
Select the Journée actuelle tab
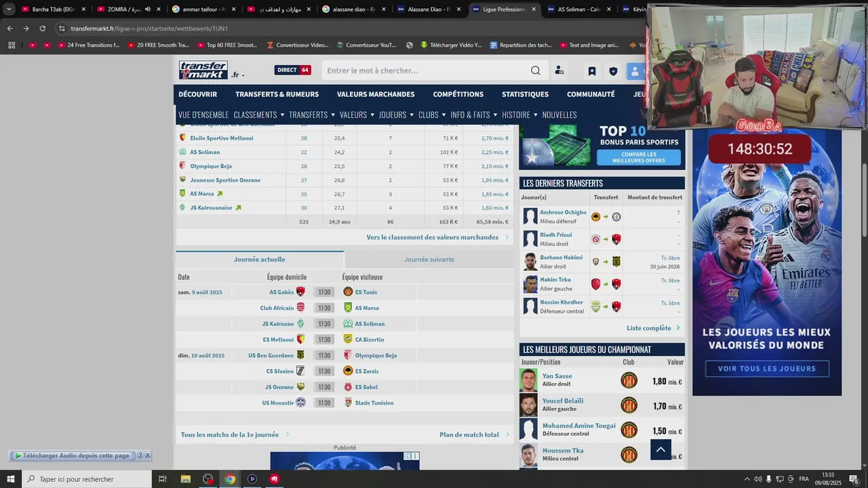[260, 260]
